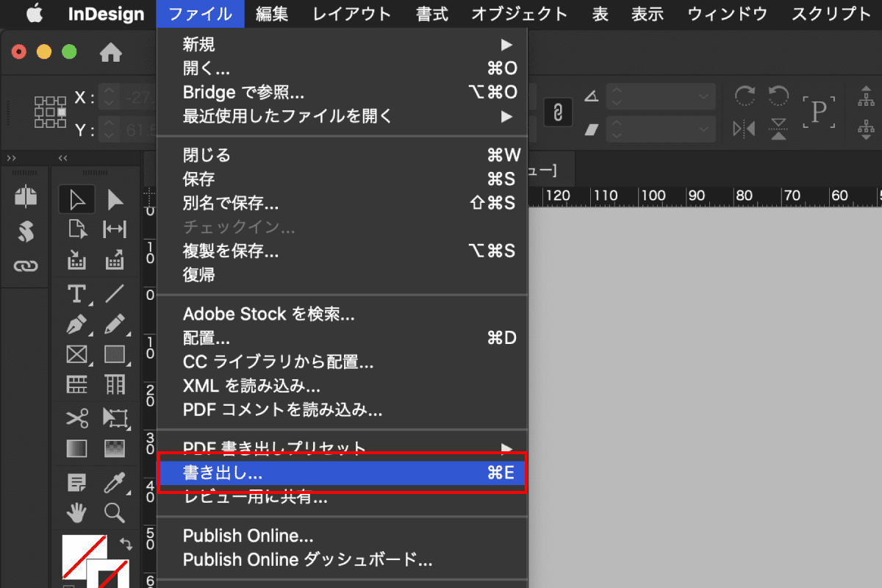The image size is (882, 588).
Task: Choose Publish Online... menu item
Action: pos(343,536)
